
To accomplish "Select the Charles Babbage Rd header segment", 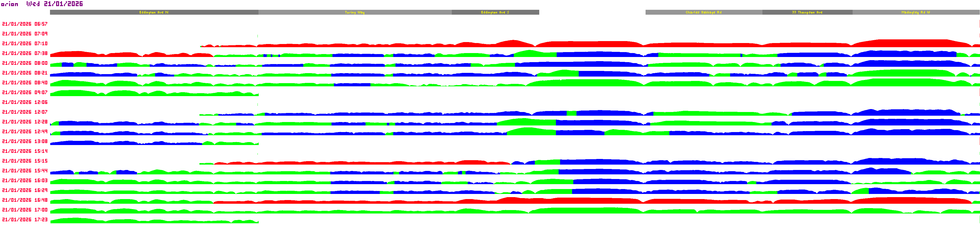I will tap(703, 12).
